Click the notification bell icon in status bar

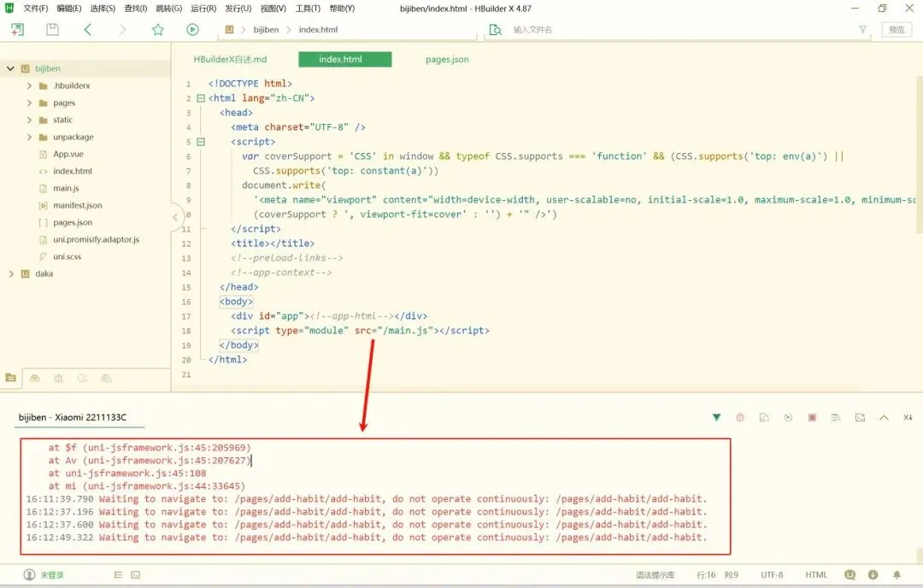click(897, 575)
